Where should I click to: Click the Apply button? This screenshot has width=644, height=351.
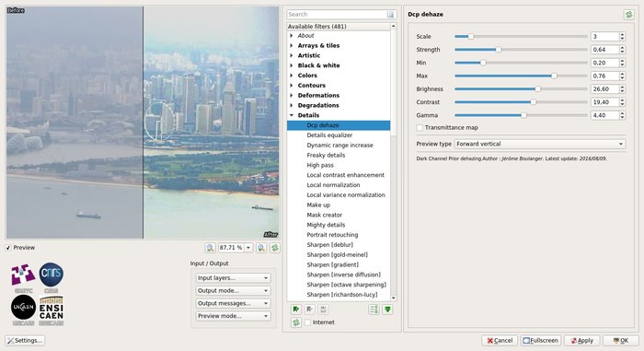(x=582, y=341)
